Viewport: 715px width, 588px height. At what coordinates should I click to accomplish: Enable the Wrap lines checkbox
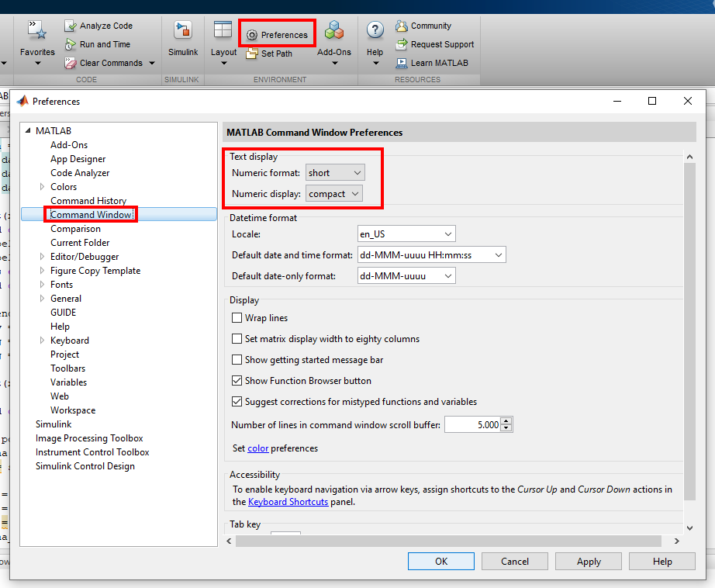(x=237, y=318)
